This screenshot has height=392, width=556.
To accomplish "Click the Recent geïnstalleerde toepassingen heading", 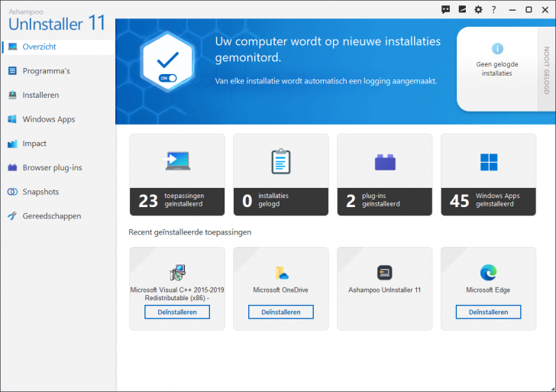I will pyautogui.click(x=189, y=232).
